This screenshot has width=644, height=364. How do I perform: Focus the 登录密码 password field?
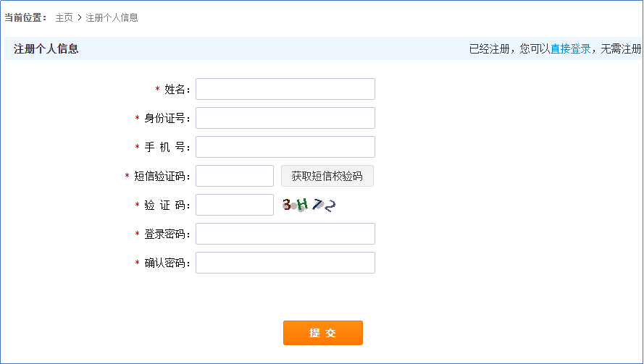[x=285, y=234]
